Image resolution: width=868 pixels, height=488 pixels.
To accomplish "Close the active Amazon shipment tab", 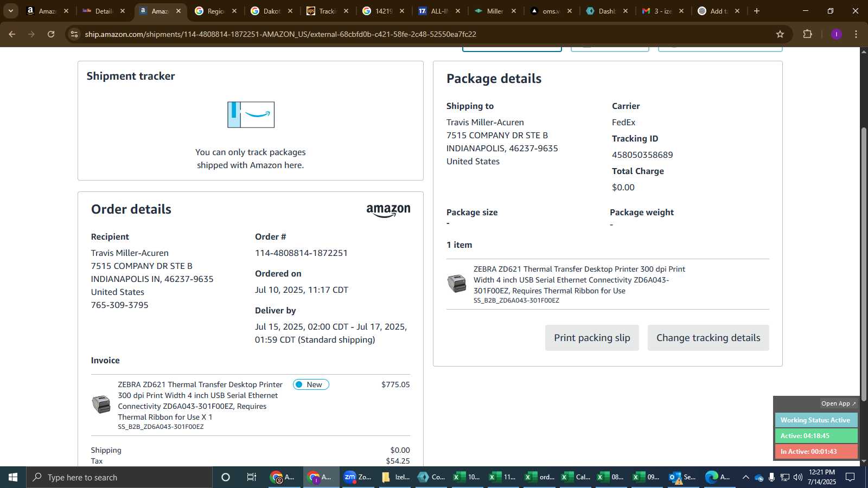I will coord(178,11).
